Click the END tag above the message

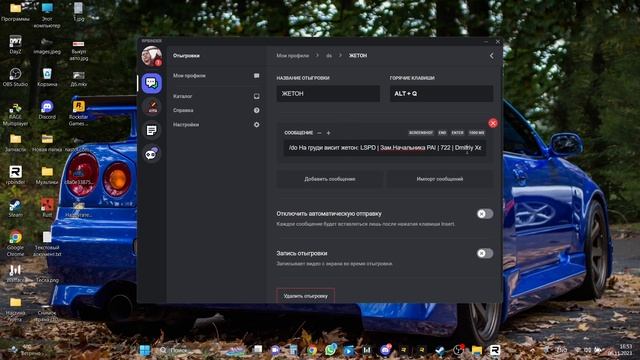442,133
